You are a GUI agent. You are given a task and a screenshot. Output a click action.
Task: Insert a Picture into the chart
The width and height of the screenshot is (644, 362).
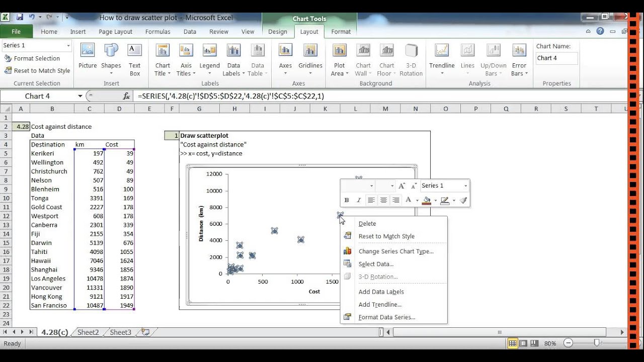(88, 56)
